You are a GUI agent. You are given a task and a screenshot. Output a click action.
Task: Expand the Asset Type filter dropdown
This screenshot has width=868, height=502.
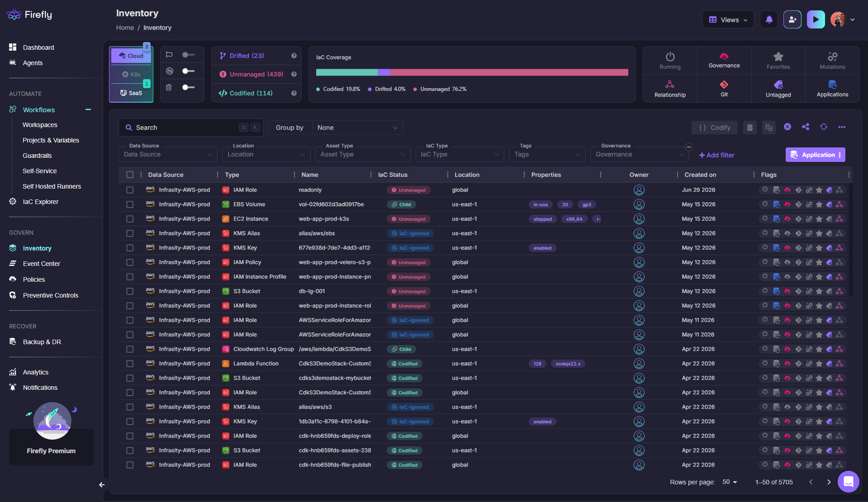click(363, 154)
